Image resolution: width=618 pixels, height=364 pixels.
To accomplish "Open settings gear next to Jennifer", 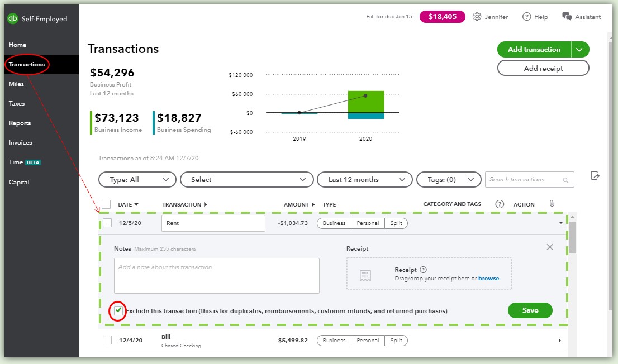I will [x=477, y=17].
